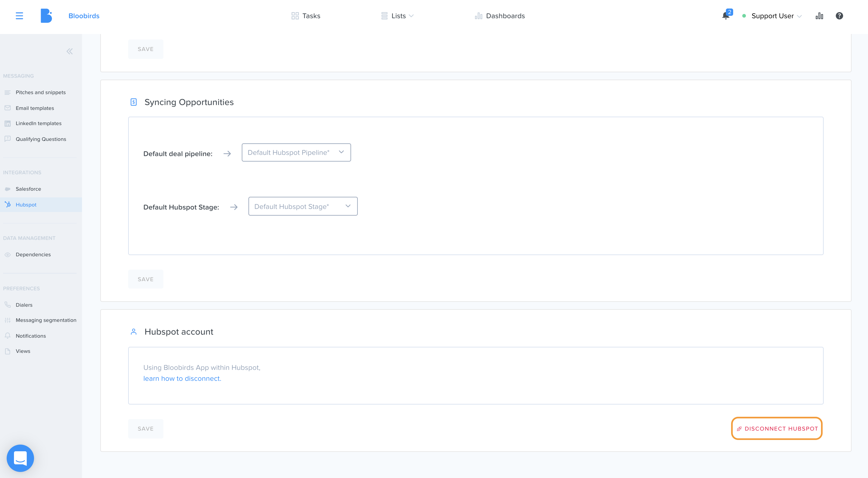Expand the Lists menu chevron

pos(411,16)
